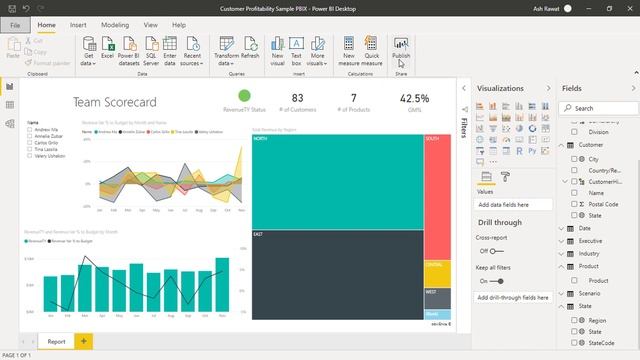Select the map visual

480,140
